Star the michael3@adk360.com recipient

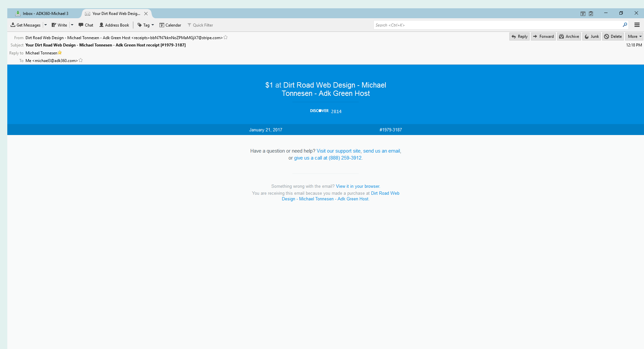(x=81, y=60)
